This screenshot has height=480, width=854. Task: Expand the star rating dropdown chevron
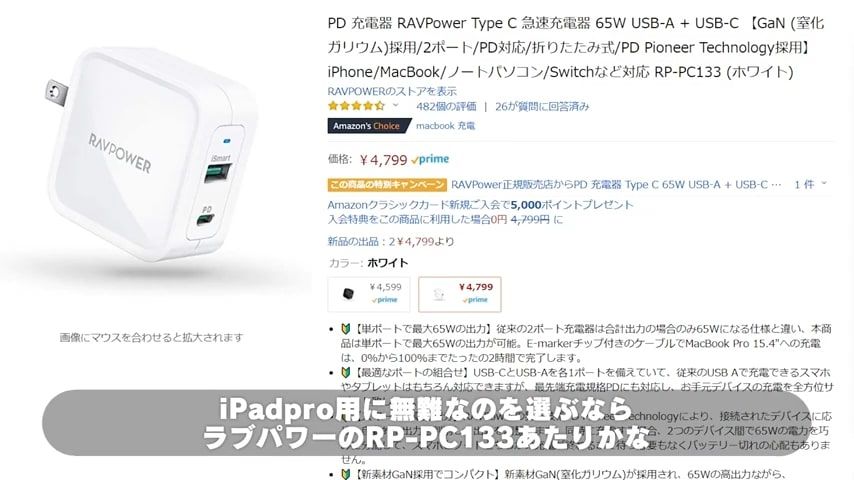(396, 106)
